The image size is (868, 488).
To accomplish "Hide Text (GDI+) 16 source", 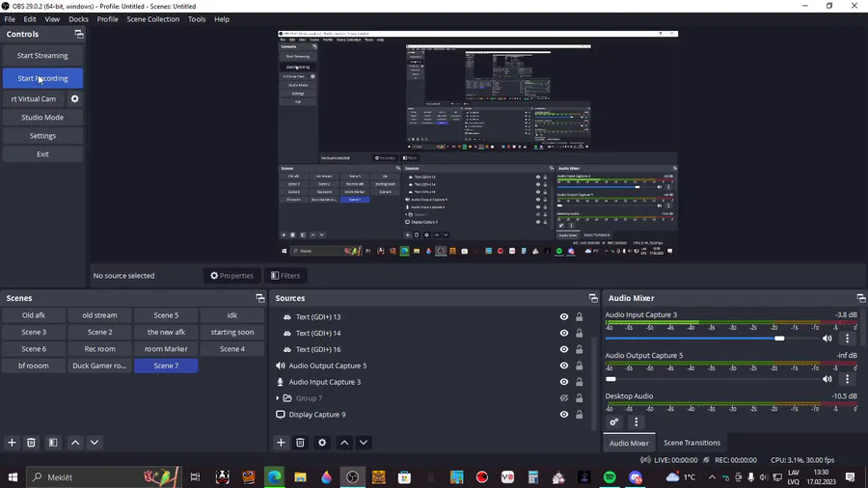I will click(x=563, y=349).
